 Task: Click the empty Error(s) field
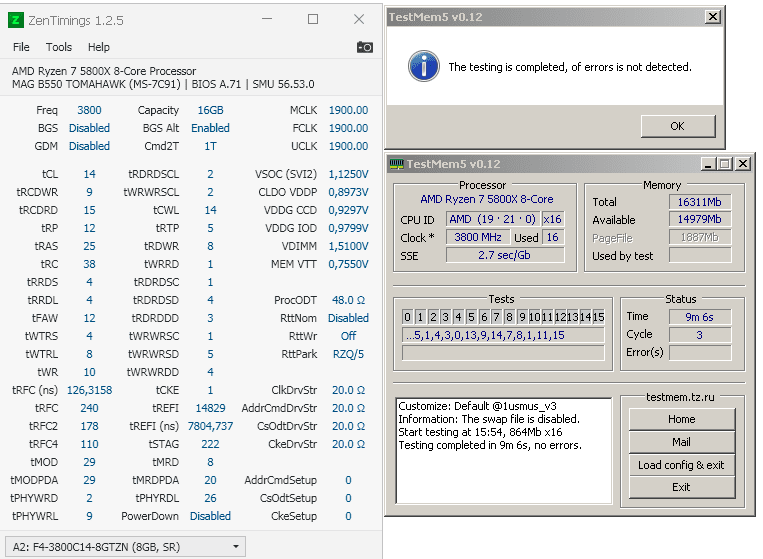coord(700,353)
